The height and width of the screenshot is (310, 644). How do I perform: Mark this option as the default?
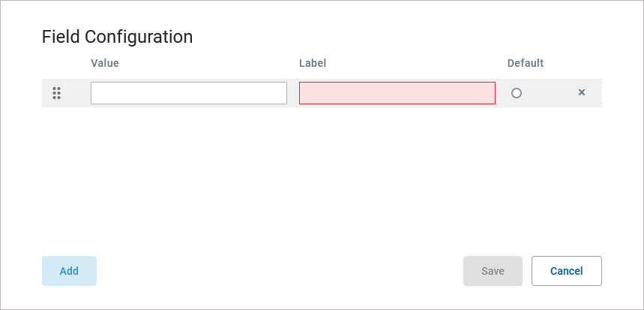tap(516, 93)
